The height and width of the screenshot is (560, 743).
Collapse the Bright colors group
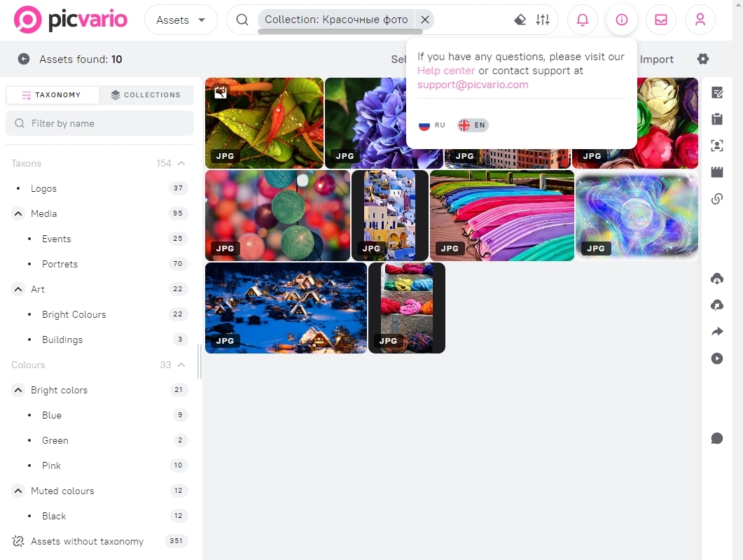pos(18,390)
